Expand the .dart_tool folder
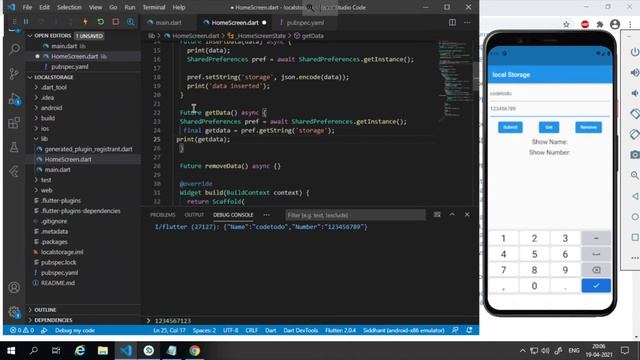 (x=53, y=87)
